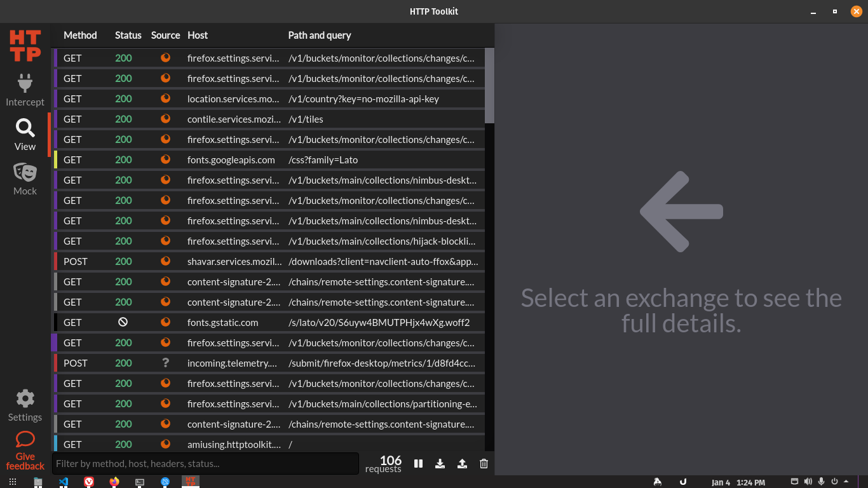The height and width of the screenshot is (488, 868).
Task: Click the HTTP Toolkit logo
Action: 25,45
